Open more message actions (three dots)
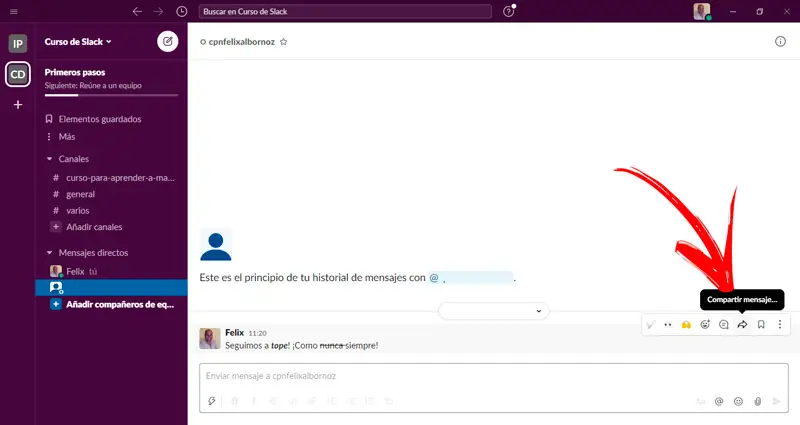Image resolution: width=800 pixels, height=425 pixels. (x=780, y=324)
